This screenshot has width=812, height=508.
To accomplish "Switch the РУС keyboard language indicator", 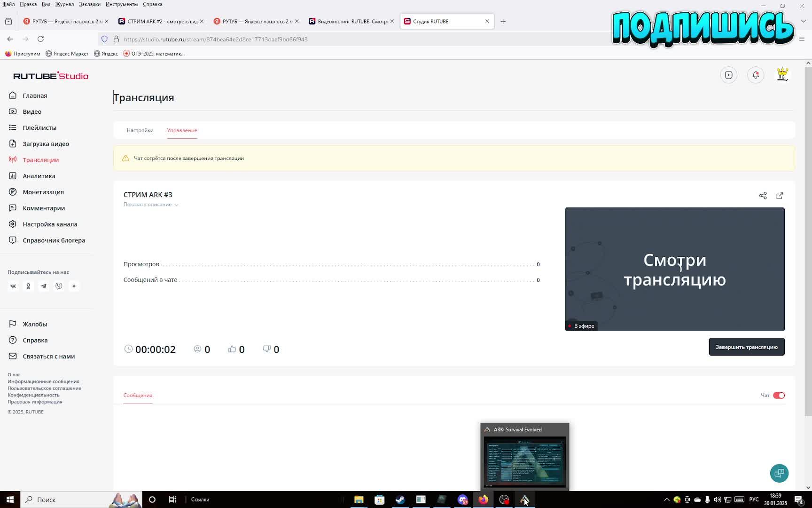I will coord(754,500).
